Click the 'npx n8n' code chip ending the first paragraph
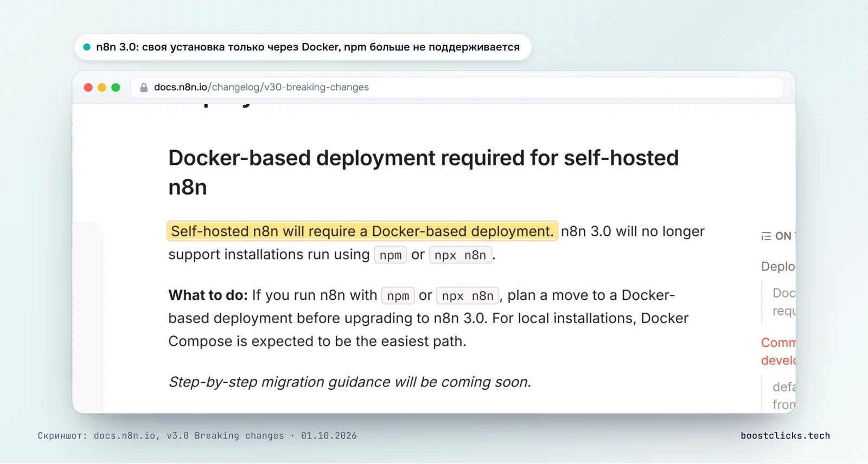Screen dimensions: 868x464 click(461, 255)
